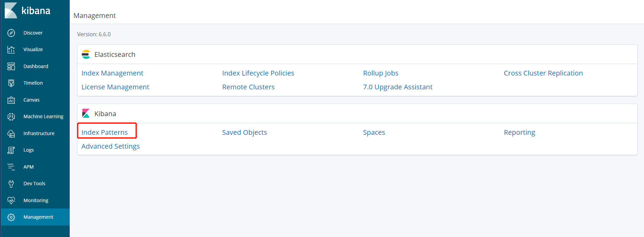Click the Kibana section logo icon
Image resolution: width=644 pixels, height=237 pixels.
click(86, 113)
